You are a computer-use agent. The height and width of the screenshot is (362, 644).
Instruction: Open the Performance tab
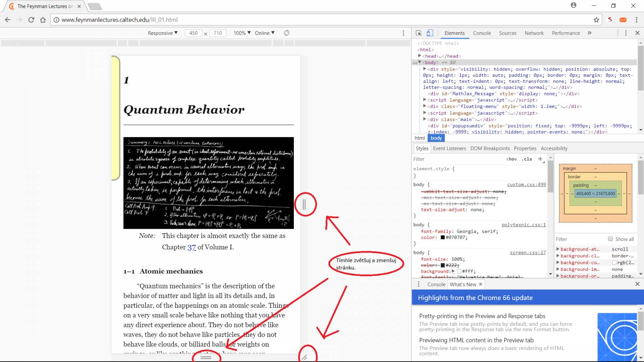[x=566, y=33]
